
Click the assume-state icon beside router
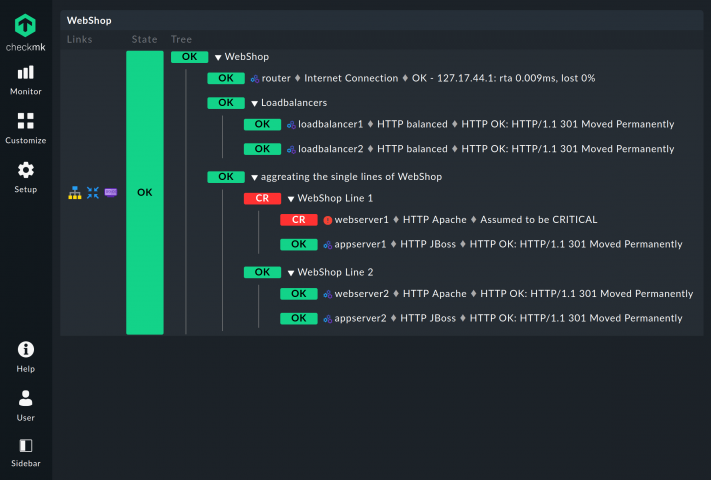coord(255,78)
